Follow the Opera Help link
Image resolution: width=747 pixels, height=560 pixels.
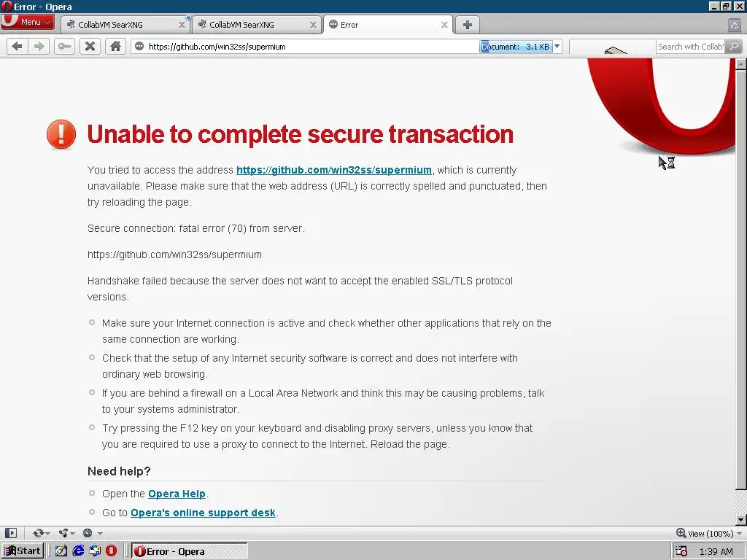click(x=177, y=494)
